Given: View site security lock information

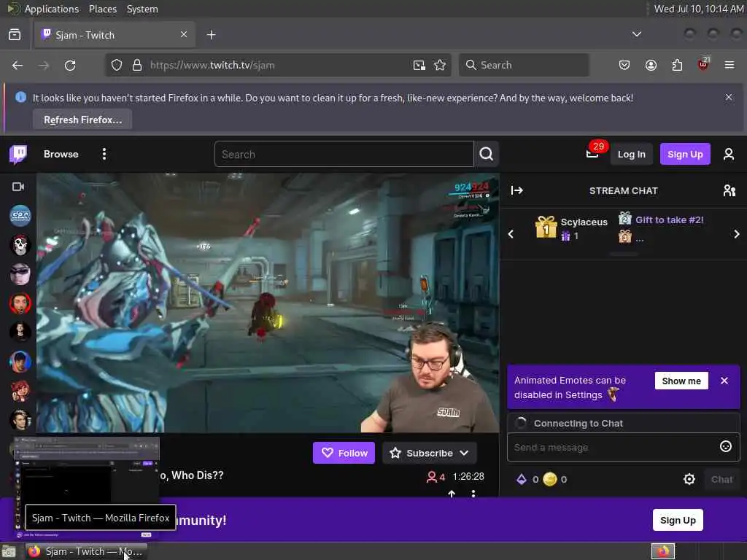Looking at the screenshot, I should [x=136, y=65].
